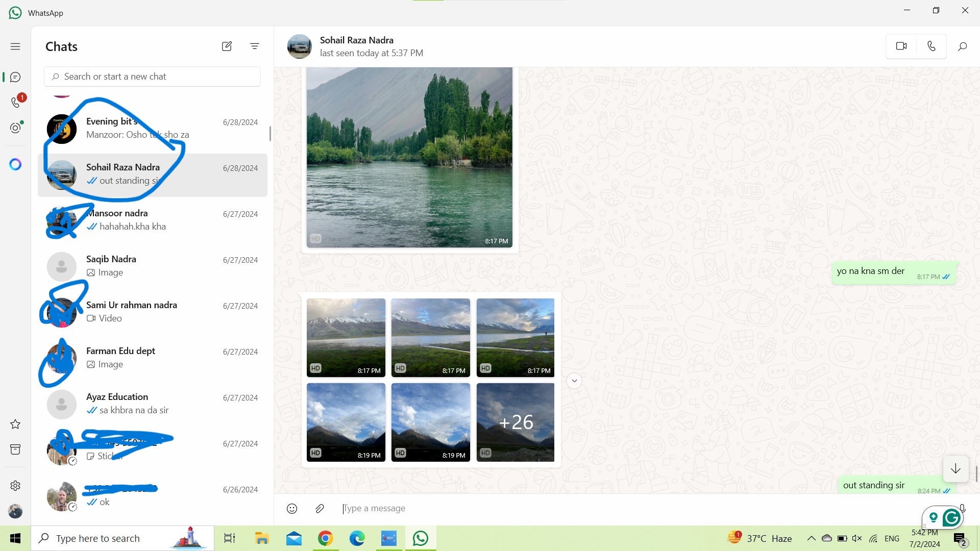The image size is (980, 551).
Task: Click Windows taskbar search box
Action: pyautogui.click(x=122, y=538)
